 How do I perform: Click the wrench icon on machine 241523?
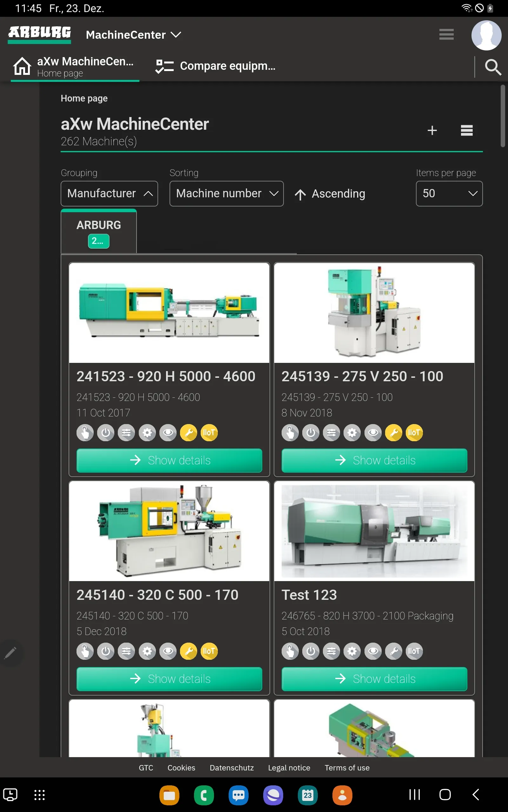189,433
